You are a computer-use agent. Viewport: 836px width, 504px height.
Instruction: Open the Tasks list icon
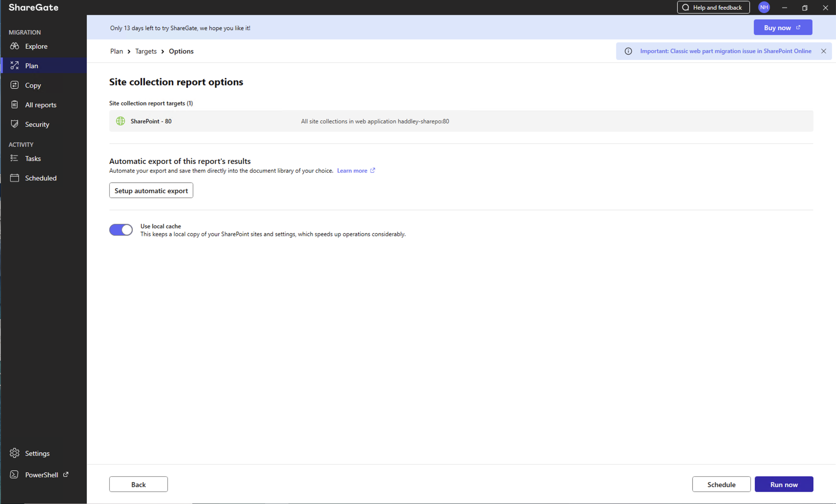coord(14,158)
